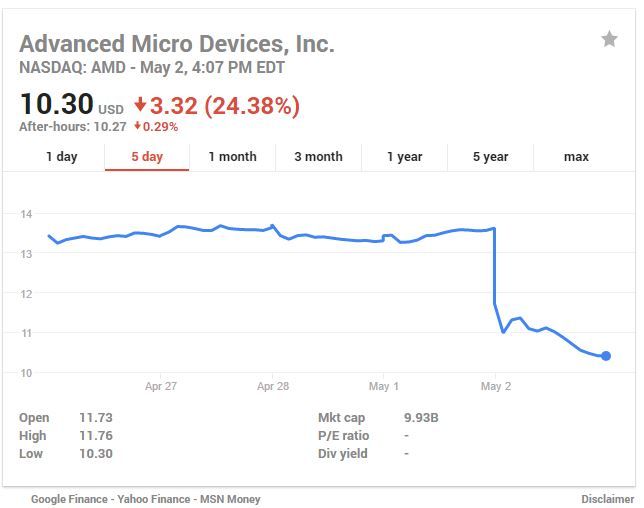Click the Disclaimer link

[607, 498]
